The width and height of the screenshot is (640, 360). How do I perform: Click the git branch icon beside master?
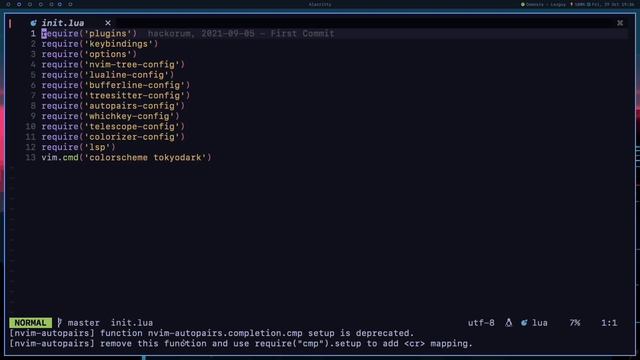coord(60,323)
